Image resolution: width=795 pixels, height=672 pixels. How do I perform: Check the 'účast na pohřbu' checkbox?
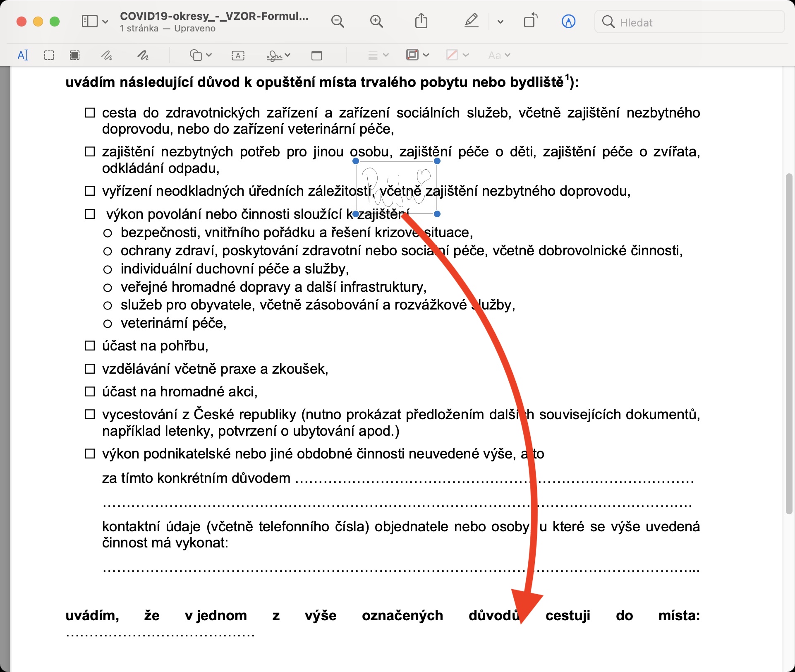tap(90, 346)
